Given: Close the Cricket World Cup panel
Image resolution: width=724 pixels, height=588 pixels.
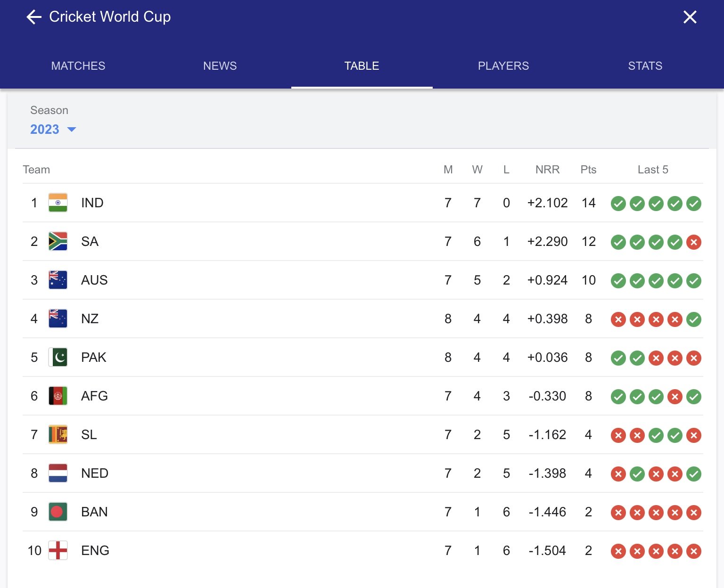Looking at the screenshot, I should coord(690,17).
